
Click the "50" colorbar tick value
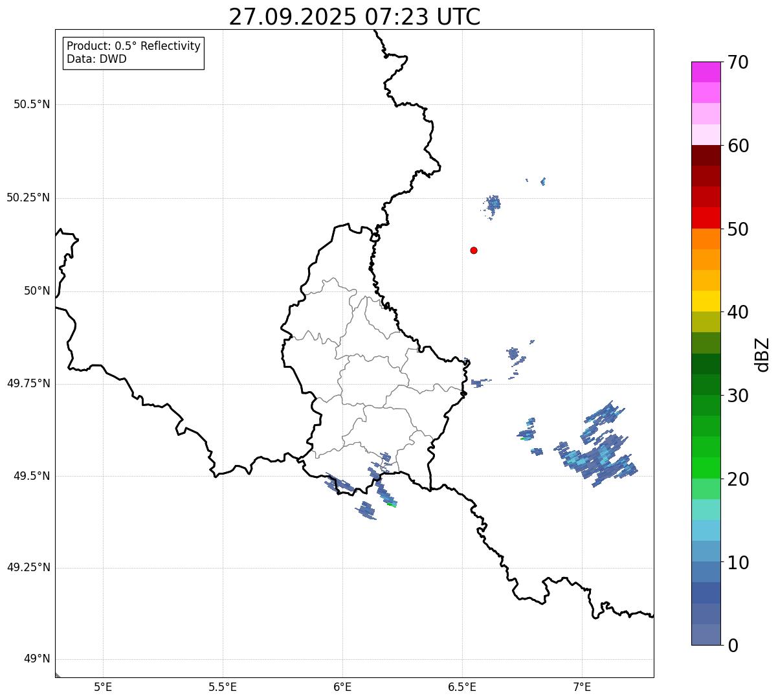[739, 229]
